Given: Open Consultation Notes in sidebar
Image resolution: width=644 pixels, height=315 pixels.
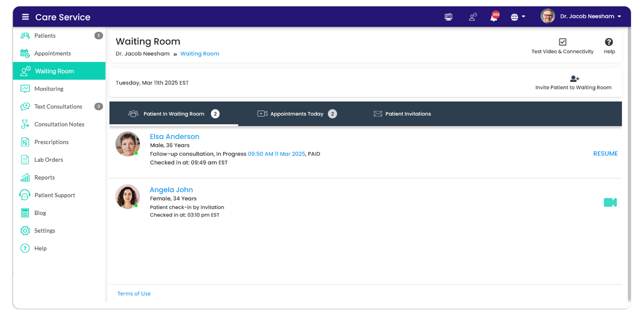Looking at the screenshot, I should 59,124.
